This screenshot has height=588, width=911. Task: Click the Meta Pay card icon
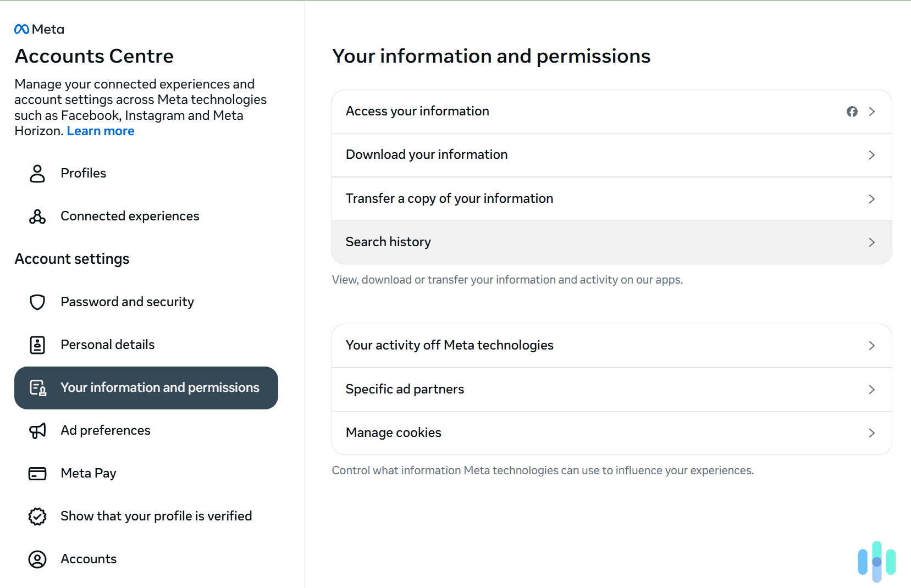click(x=37, y=473)
